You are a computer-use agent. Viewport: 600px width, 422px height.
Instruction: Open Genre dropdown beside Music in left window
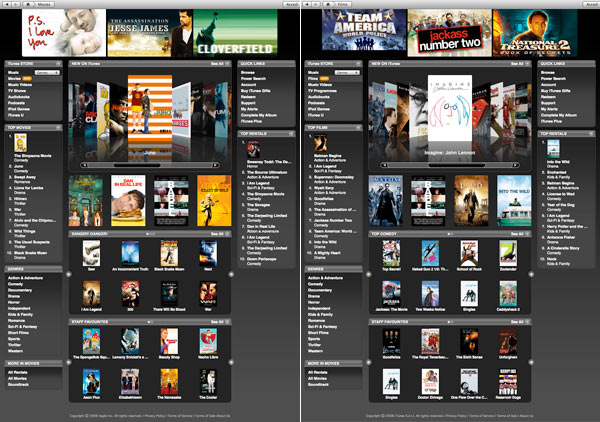click(x=47, y=72)
